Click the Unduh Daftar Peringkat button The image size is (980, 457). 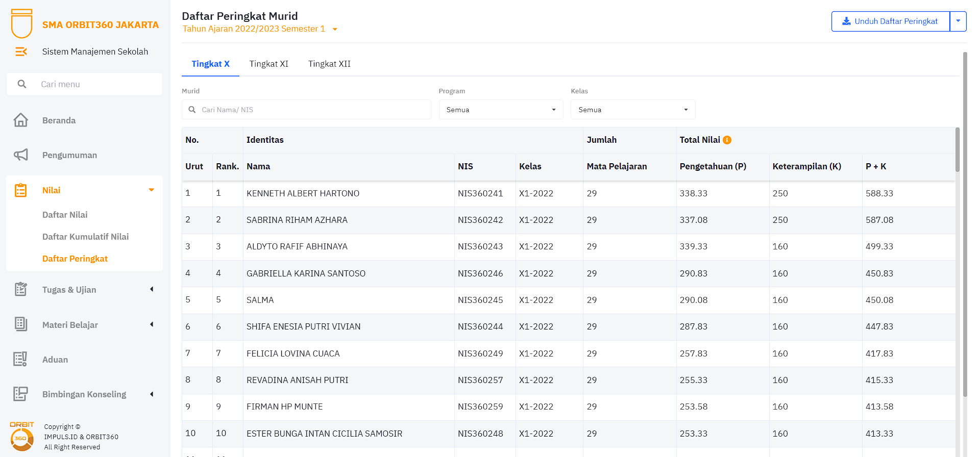tap(890, 21)
